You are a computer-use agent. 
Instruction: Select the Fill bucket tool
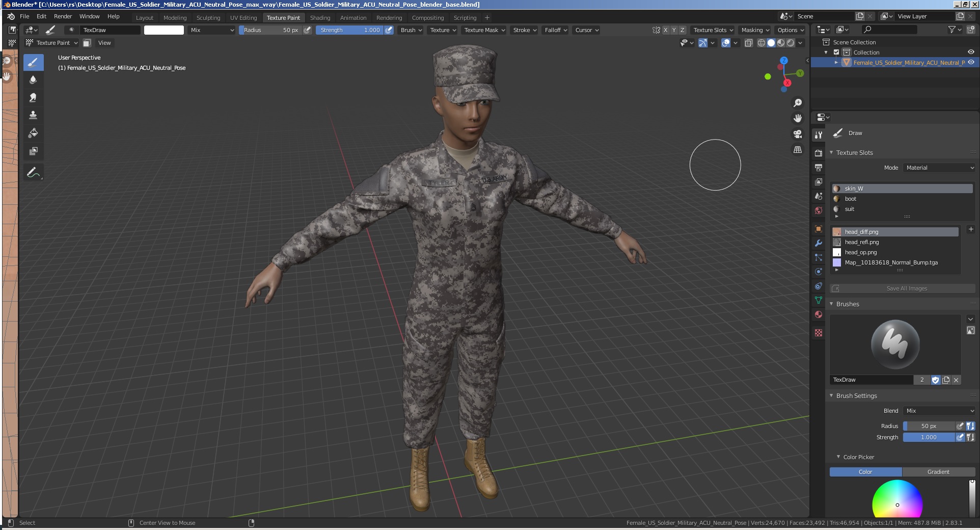pyautogui.click(x=33, y=134)
